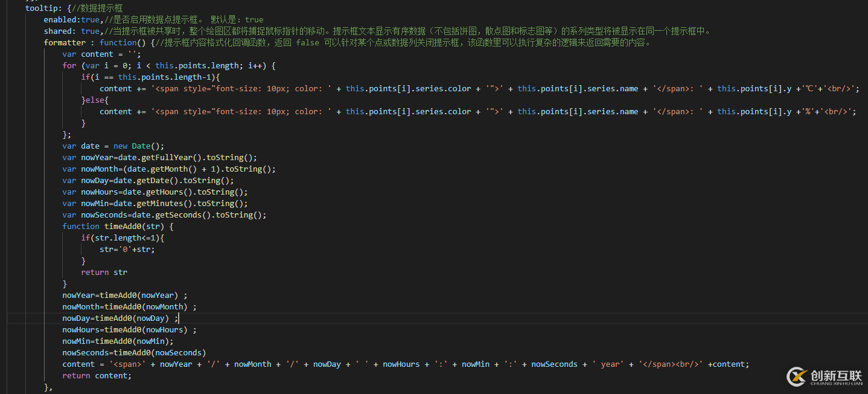Click the 'for' loop keyword
The image size is (868, 394).
pos(69,65)
